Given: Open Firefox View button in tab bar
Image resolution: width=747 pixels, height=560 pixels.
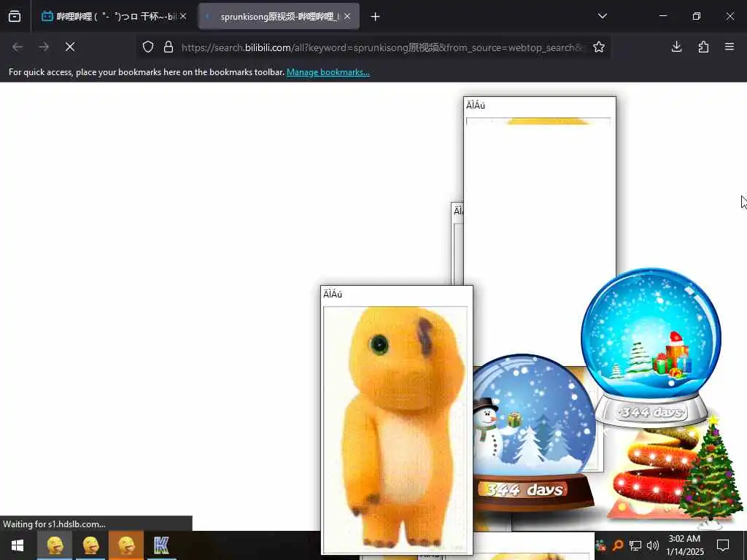Looking at the screenshot, I should tap(15, 17).
